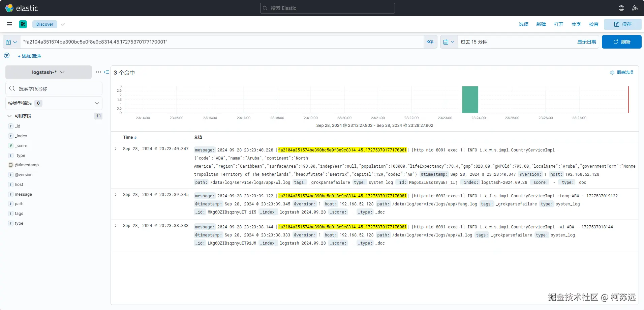
Task: Select the @version field
Action: click(x=24, y=175)
